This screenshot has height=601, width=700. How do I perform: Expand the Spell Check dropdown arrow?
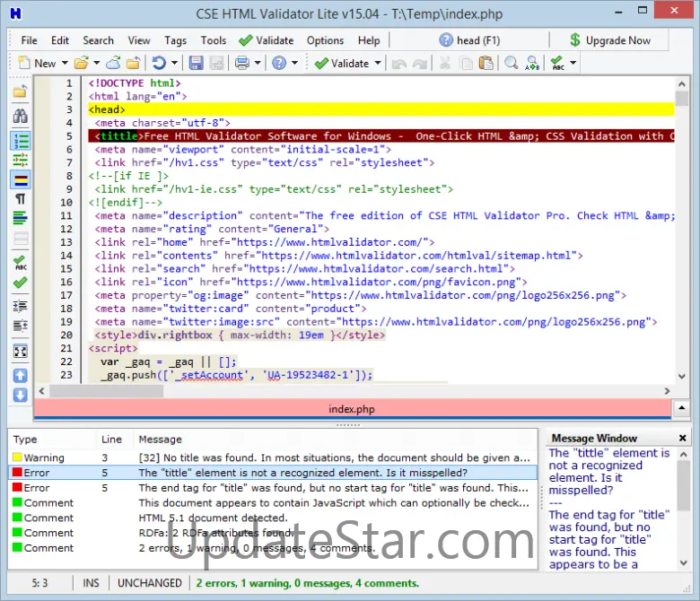573,64
